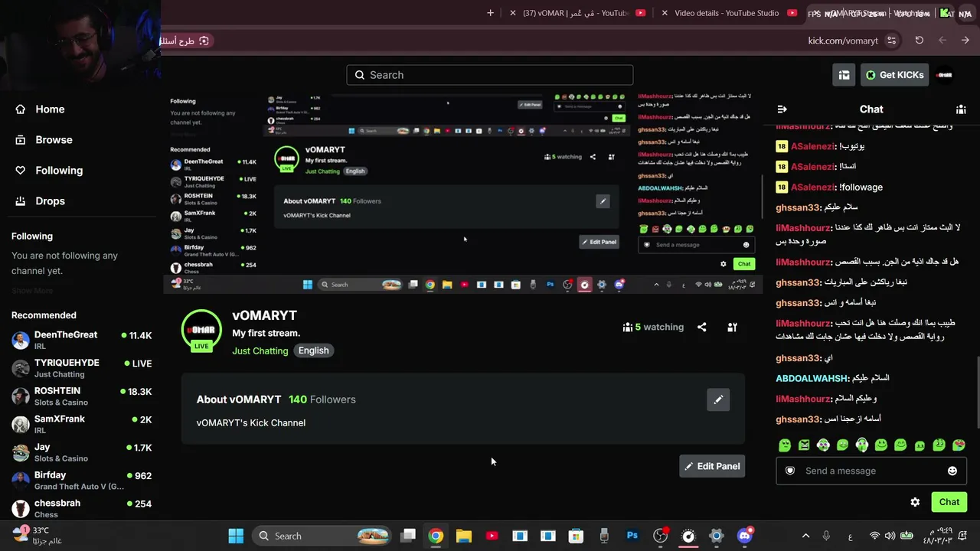This screenshot has height=551, width=980.
Task: Open a new browser tab
Action: coord(491,13)
